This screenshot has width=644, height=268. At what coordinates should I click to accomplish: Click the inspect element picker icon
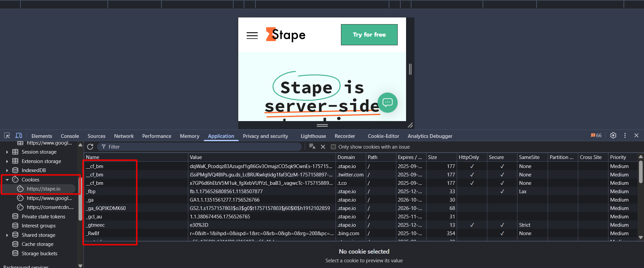(x=7, y=136)
